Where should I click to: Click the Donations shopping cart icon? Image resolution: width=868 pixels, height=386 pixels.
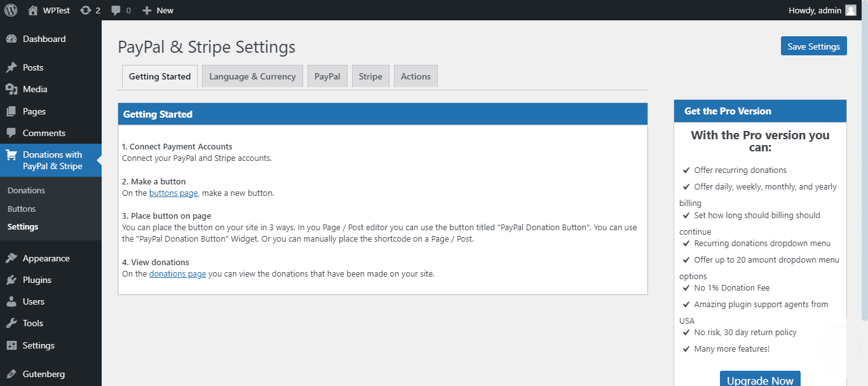11,155
